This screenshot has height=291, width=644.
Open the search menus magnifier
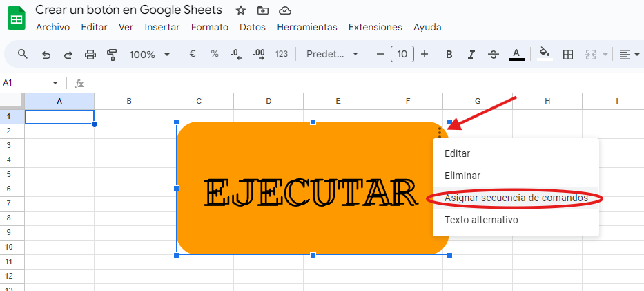23,54
